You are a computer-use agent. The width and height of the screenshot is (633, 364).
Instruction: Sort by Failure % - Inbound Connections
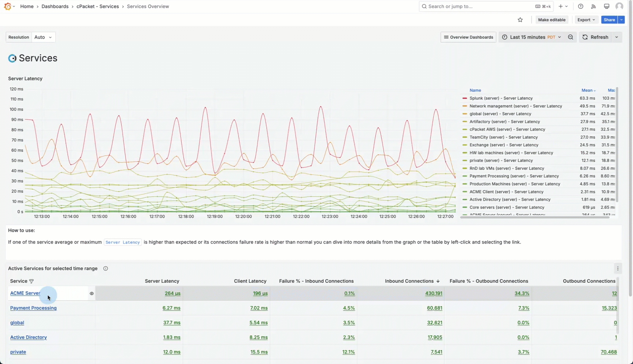click(316, 281)
